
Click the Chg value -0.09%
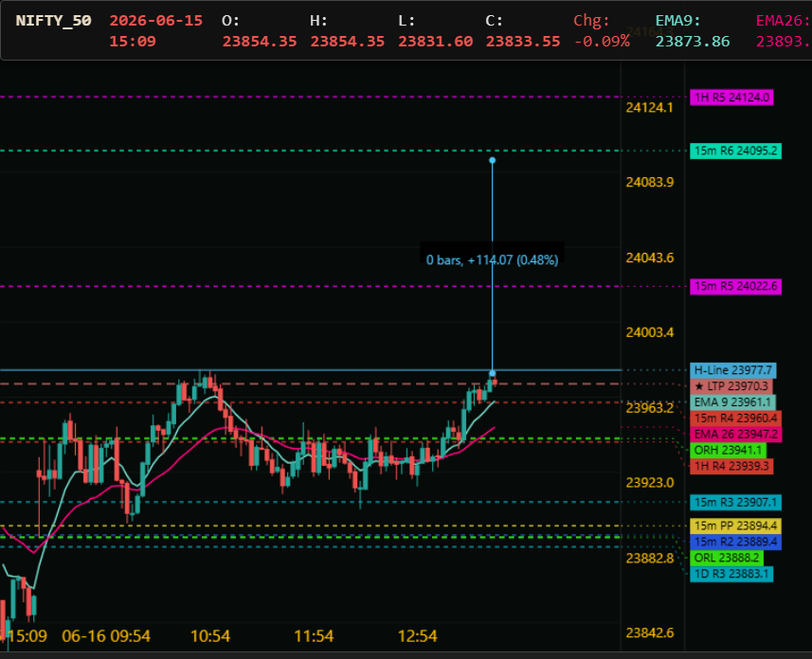point(602,42)
